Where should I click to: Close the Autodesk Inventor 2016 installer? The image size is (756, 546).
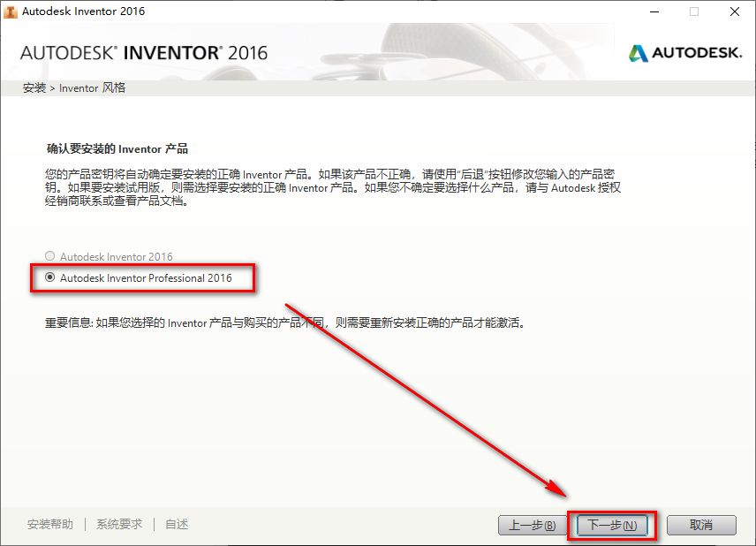pos(735,11)
